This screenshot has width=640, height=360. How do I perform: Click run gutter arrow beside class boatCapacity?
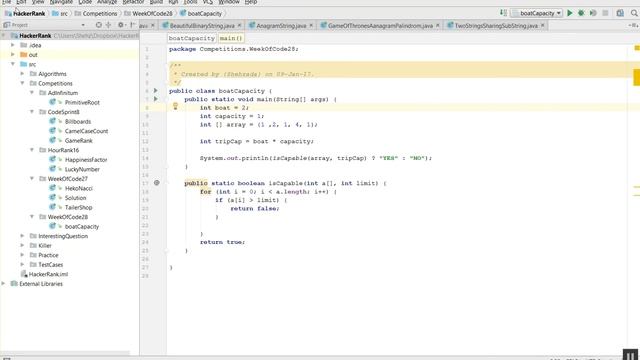[156, 90]
